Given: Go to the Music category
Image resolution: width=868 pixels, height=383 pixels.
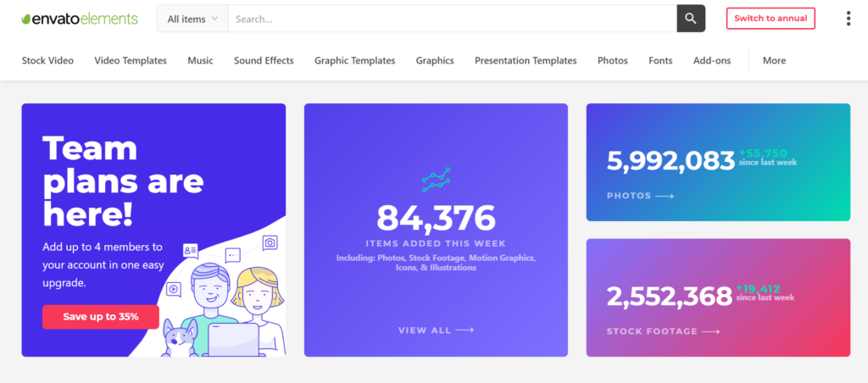Looking at the screenshot, I should 200,61.
